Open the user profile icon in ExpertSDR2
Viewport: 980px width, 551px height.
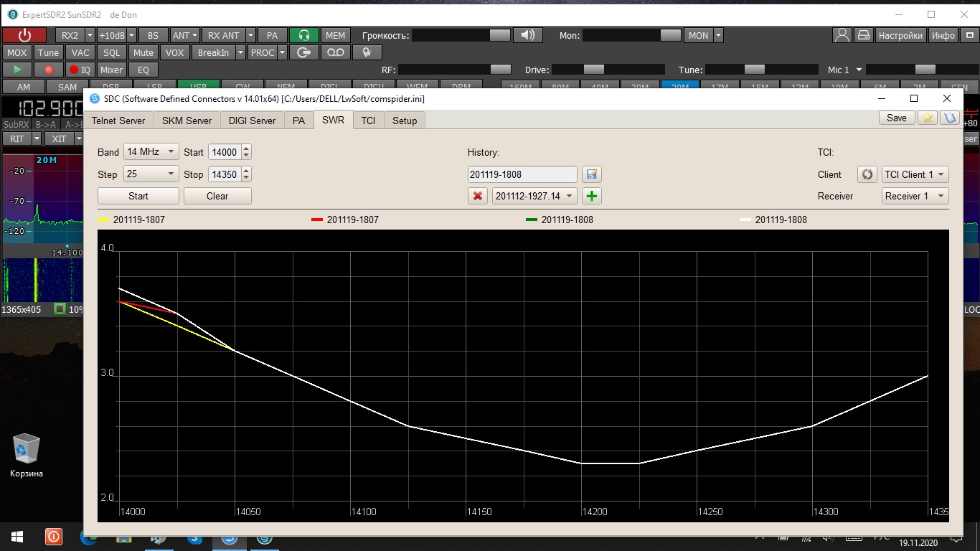tap(842, 35)
